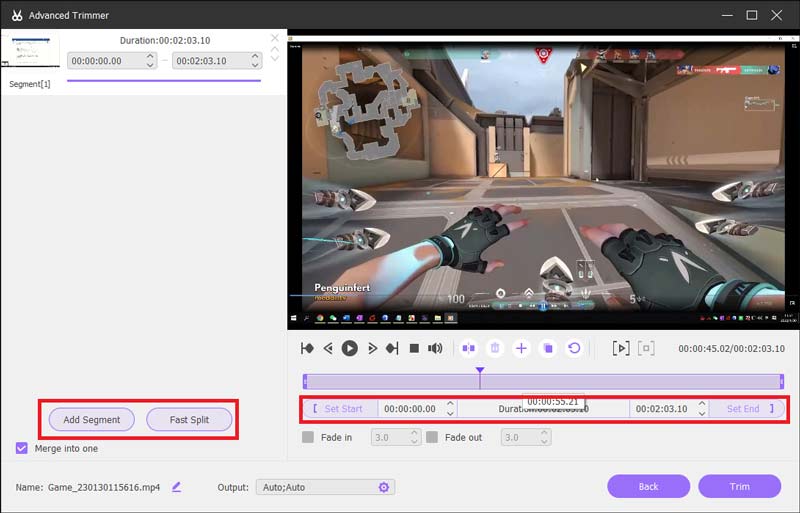
Task: Step back one frame
Action: (328, 349)
